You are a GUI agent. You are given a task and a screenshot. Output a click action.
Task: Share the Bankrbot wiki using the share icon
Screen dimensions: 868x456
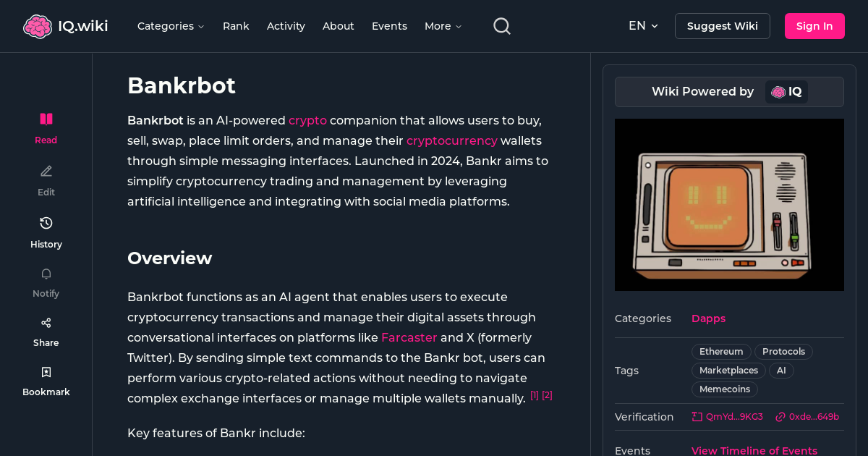pos(46,322)
